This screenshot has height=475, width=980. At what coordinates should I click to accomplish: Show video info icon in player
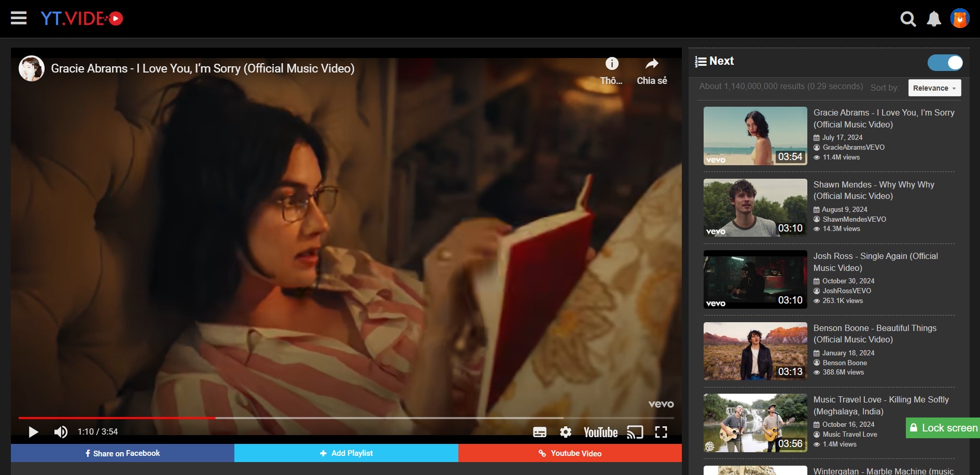pyautogui.click(x=612, y=64)
